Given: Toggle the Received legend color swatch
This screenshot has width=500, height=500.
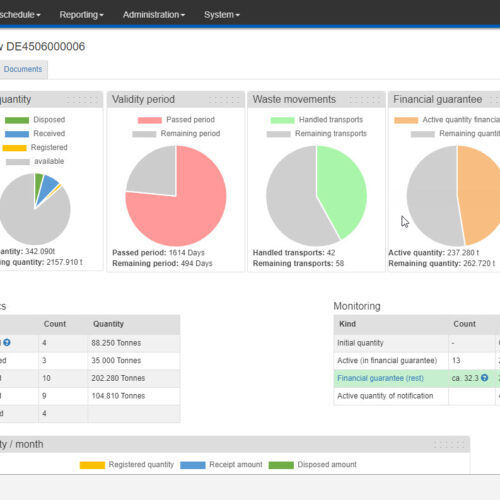Looking at the screenshot, I should [x=17, y=134].
